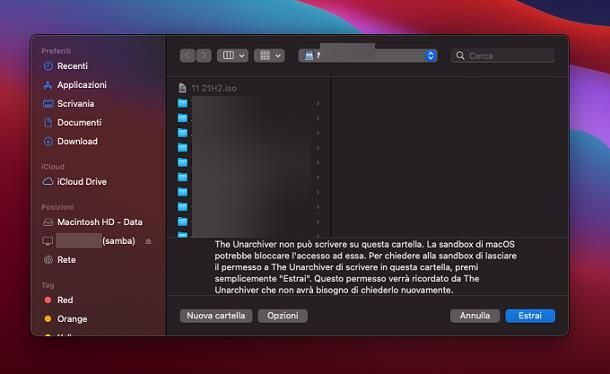Open Download folder in the sidebar

click(x=70, y=141)
